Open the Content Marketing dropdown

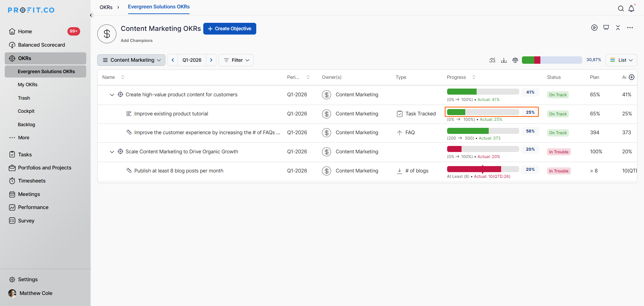[131, 60]
